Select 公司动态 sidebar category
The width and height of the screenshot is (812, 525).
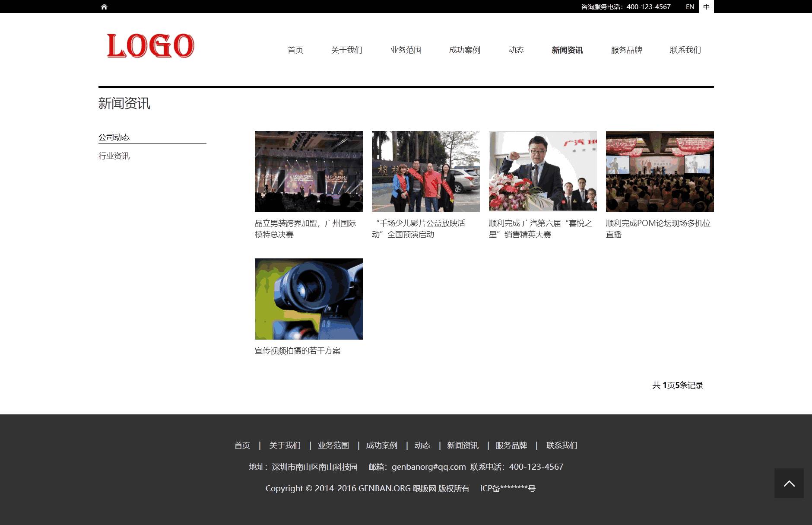pyautogui.click(x=114, y=137)
